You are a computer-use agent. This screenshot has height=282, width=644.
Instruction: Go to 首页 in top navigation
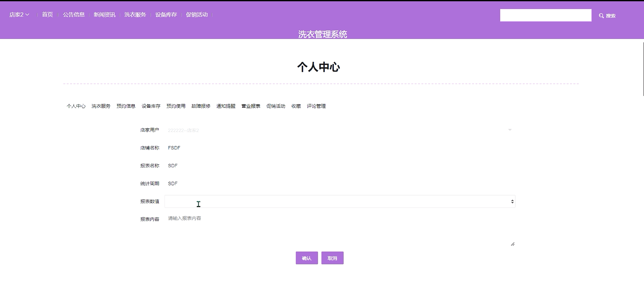pos(47,15)
